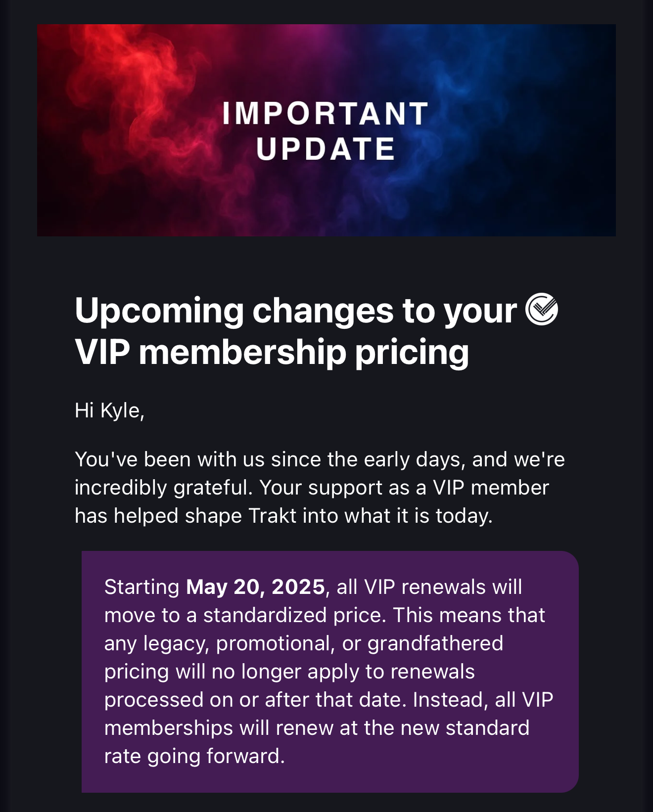The height and width of the screenshot is (812, 653).
Task: Select the 'Upcoming changes to your' heading line
Action: (x=296, y=311)
